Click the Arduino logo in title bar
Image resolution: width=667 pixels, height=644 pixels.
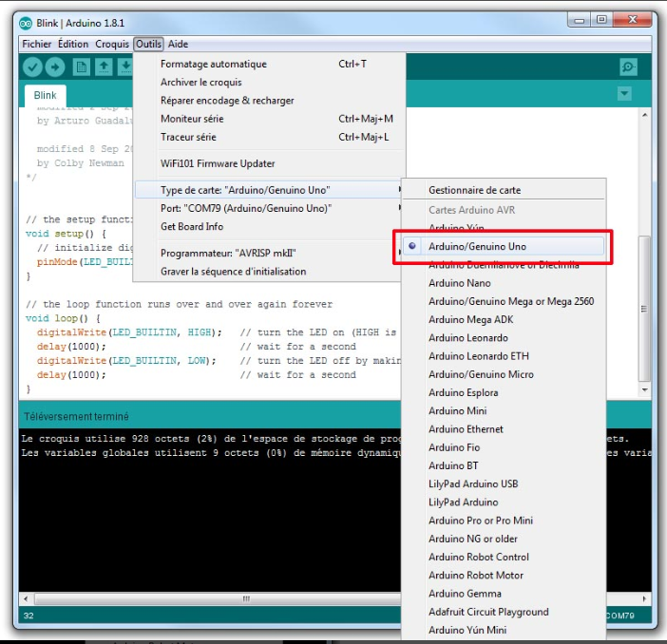coord(26,23)
